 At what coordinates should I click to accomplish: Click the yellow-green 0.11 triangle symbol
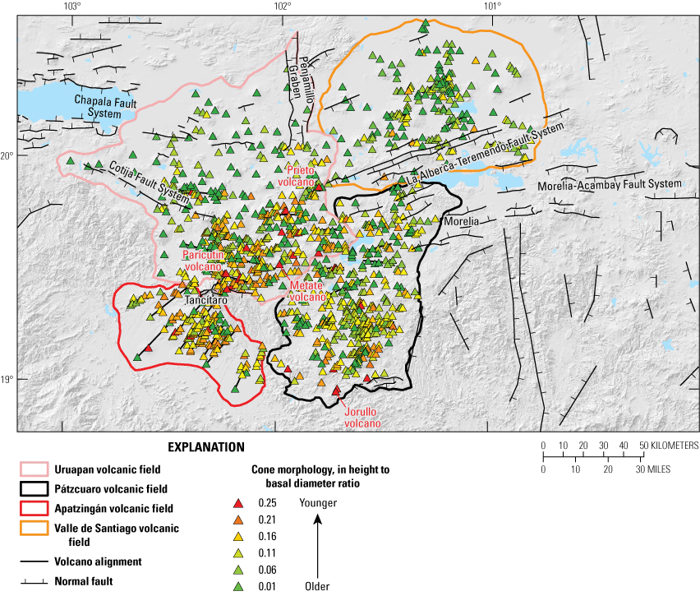[238, 553]
